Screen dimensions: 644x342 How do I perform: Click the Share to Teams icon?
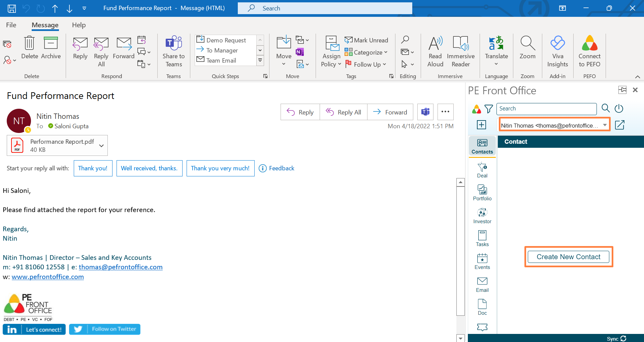[x=173, y=51]
